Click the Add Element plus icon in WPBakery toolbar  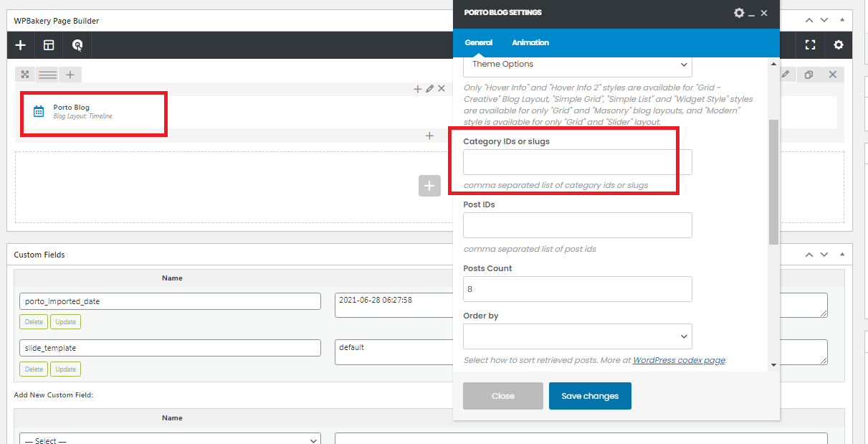(21, 45)
